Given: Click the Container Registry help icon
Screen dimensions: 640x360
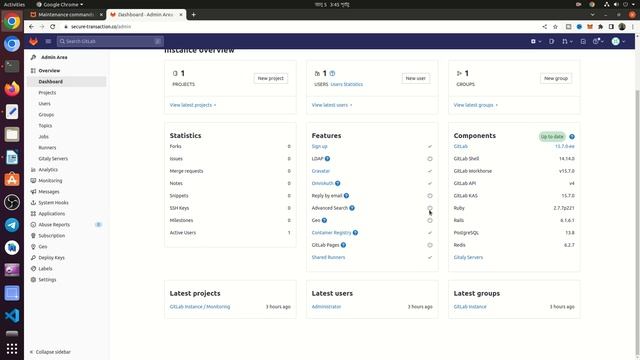Looking at the screenshot, I should click(x=355, y=233).
